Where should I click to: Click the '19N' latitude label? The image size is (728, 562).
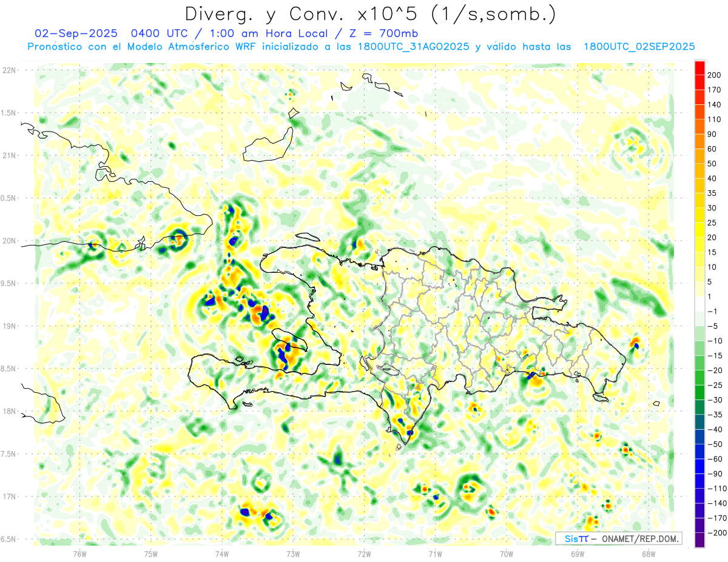coord(8,326)
